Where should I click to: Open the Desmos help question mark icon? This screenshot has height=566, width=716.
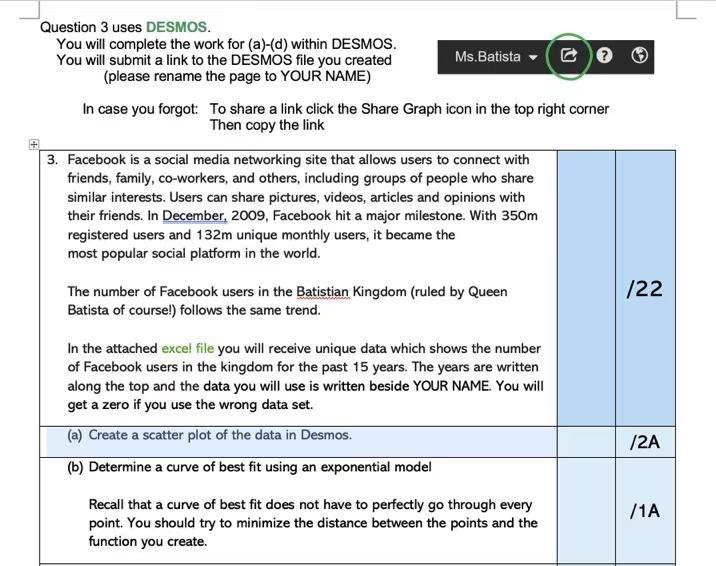coord(604,56)
